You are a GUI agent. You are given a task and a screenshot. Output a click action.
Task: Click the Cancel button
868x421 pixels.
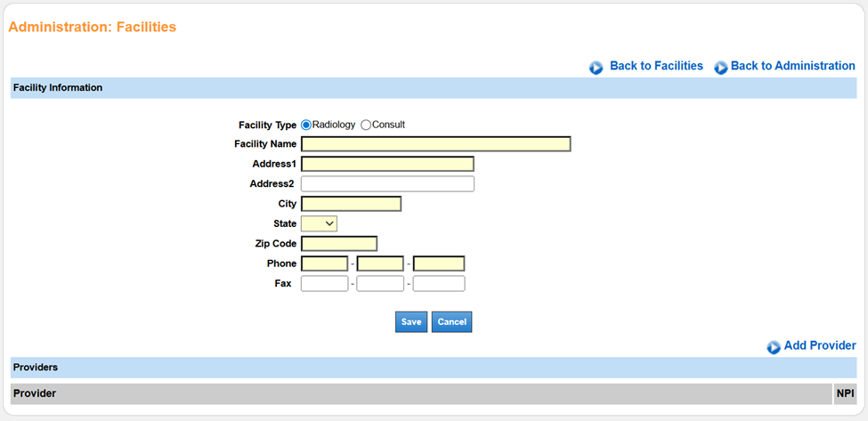coord(451,322)
